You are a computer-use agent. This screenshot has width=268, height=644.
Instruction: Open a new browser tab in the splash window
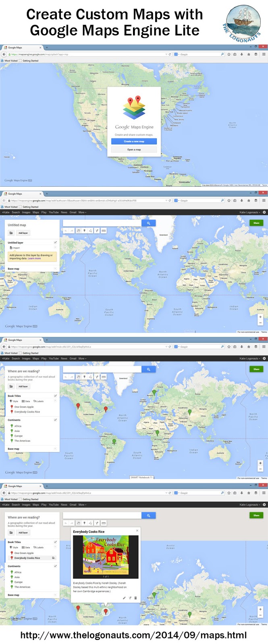tap(47, 47)
